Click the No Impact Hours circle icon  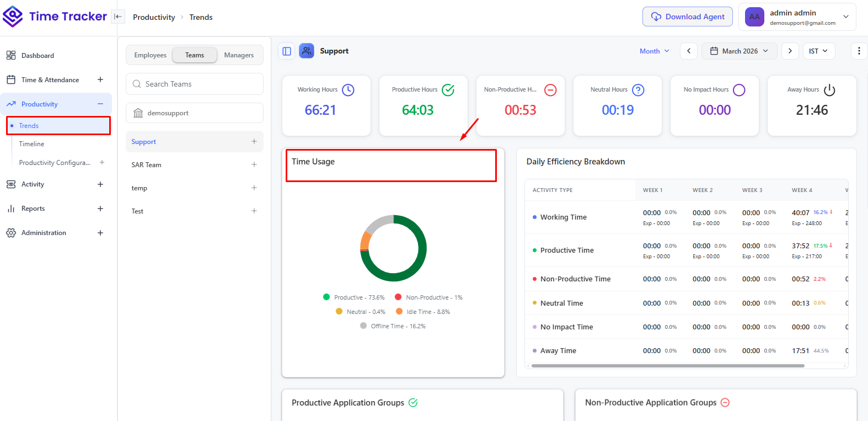pyautogui.click(x=739, y=90)
